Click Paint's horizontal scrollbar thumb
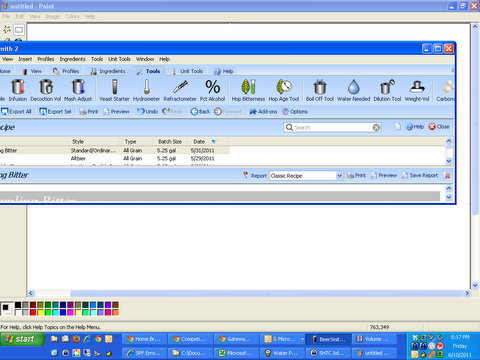 [x=267, y=293]
